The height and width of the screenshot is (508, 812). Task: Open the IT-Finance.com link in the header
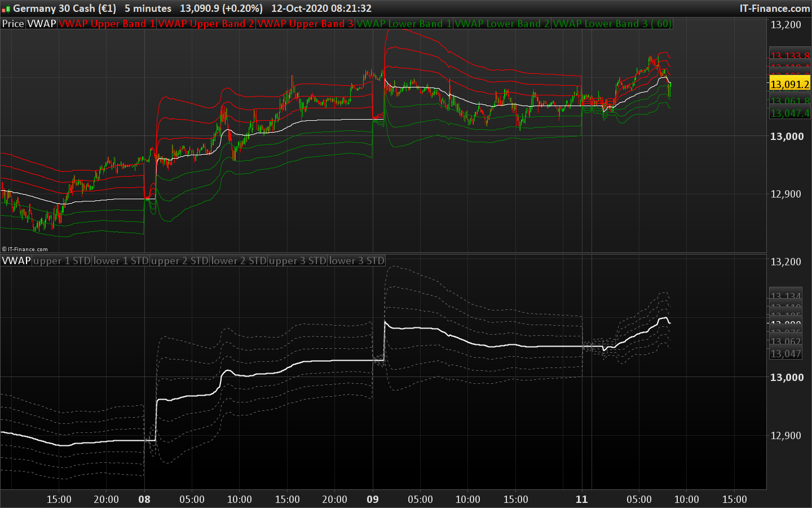pos(775,8)
